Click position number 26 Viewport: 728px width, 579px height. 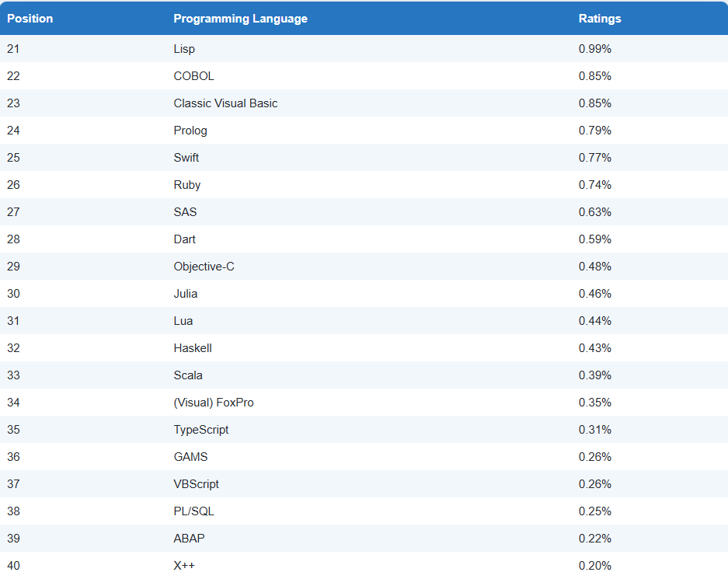point(13,185)
